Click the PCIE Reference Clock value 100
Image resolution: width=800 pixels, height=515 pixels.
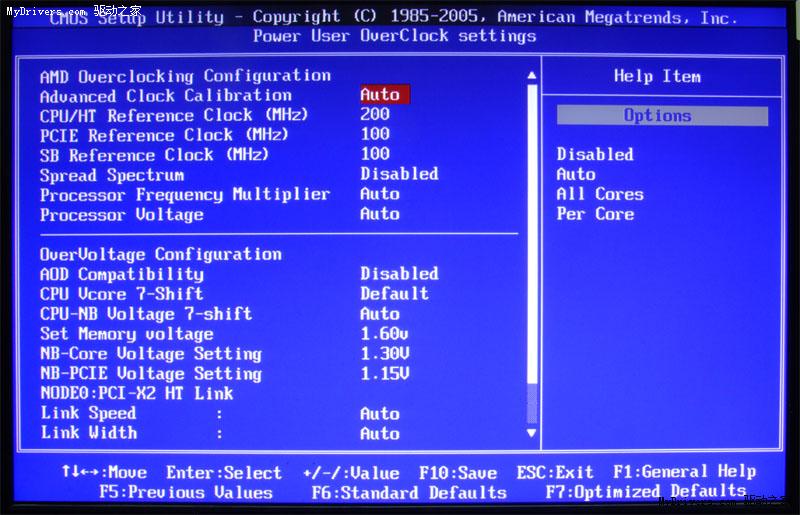375,134
